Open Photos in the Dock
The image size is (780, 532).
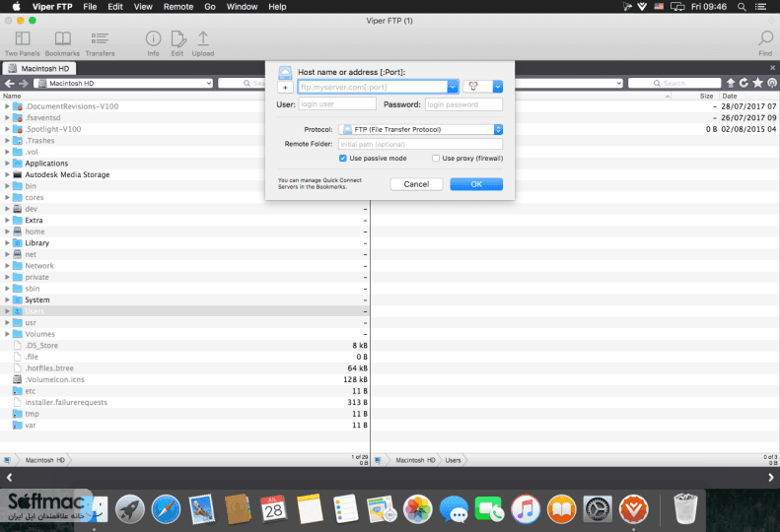(x=418, y=509)
